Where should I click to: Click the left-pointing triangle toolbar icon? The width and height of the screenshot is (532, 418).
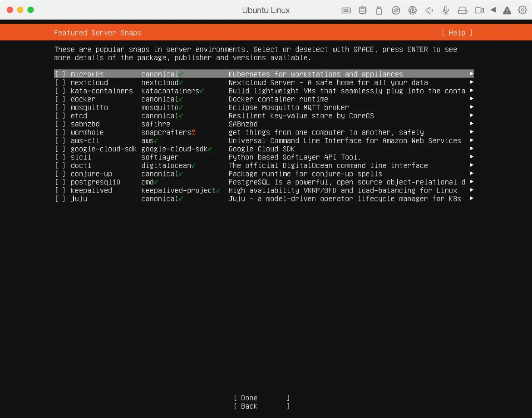493,10
